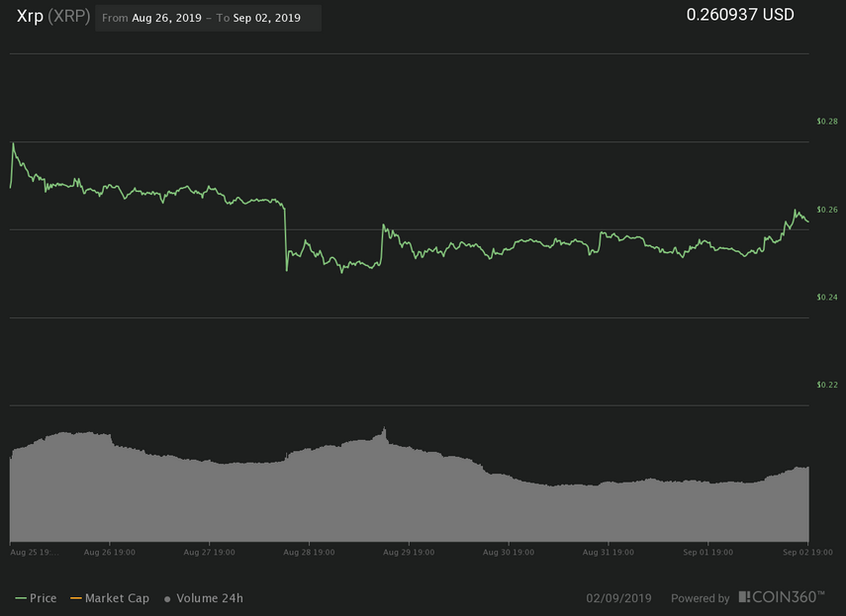Viewport: 846px width, 616px height.
Task: Click the orange Market Cap line icon
Action: (76, 599)
